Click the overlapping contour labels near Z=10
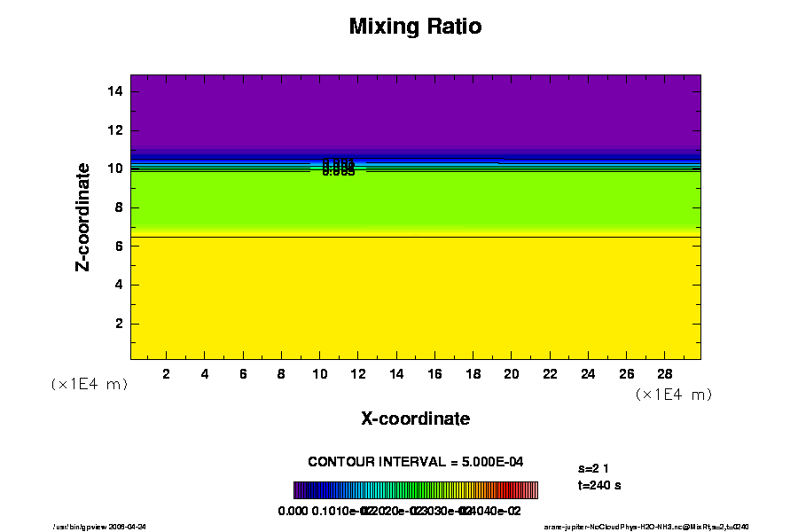 [339, 167]
